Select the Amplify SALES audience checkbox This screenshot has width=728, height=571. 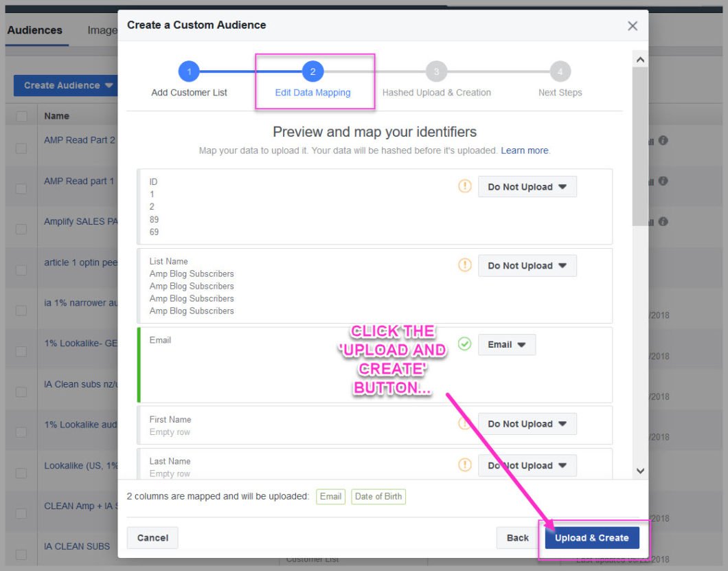point(21,229)
